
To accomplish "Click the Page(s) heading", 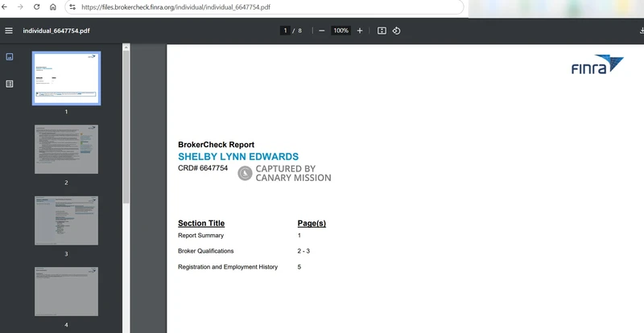I will tap(312, 224).
